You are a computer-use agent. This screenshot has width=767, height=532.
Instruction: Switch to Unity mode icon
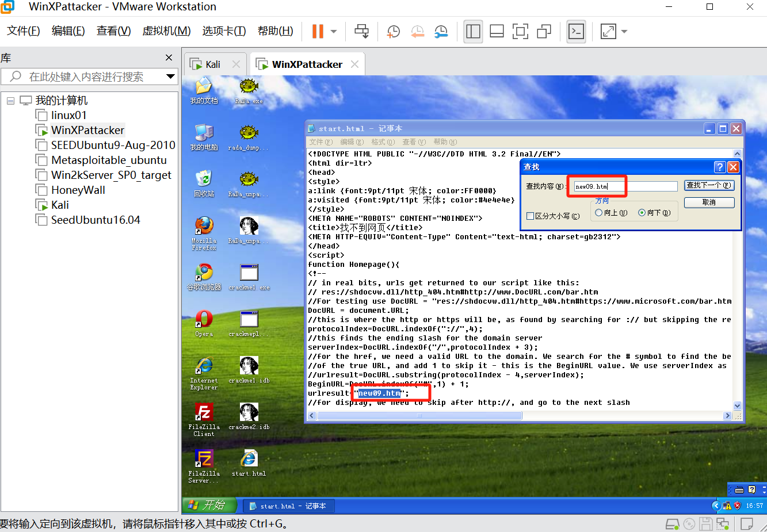[544, 31]
